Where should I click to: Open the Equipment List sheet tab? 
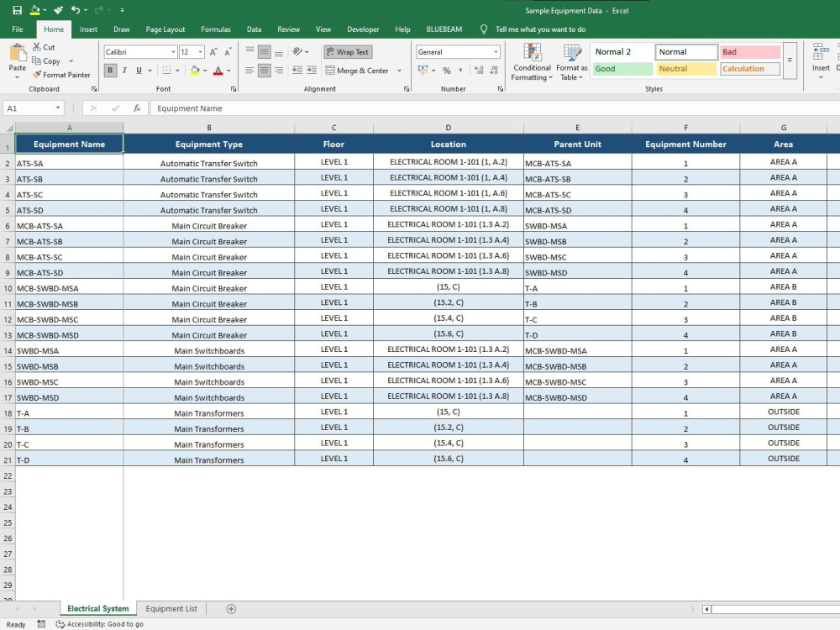(171, 609)
